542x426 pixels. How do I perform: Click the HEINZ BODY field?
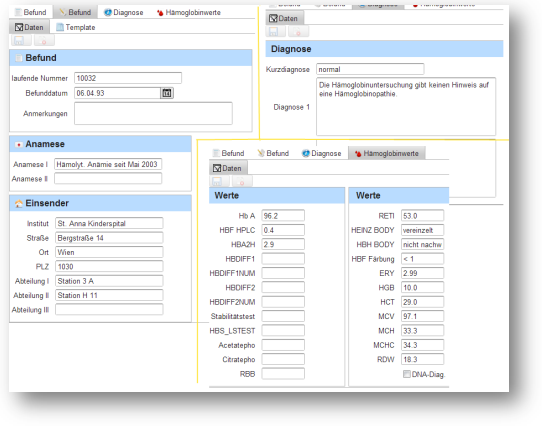tap(422, 230)
